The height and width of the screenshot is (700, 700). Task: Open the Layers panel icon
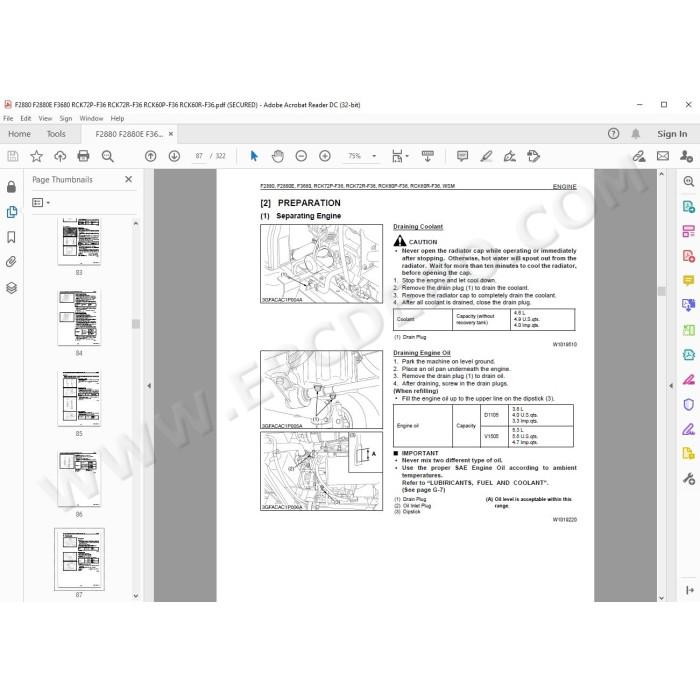pos(12,288)
